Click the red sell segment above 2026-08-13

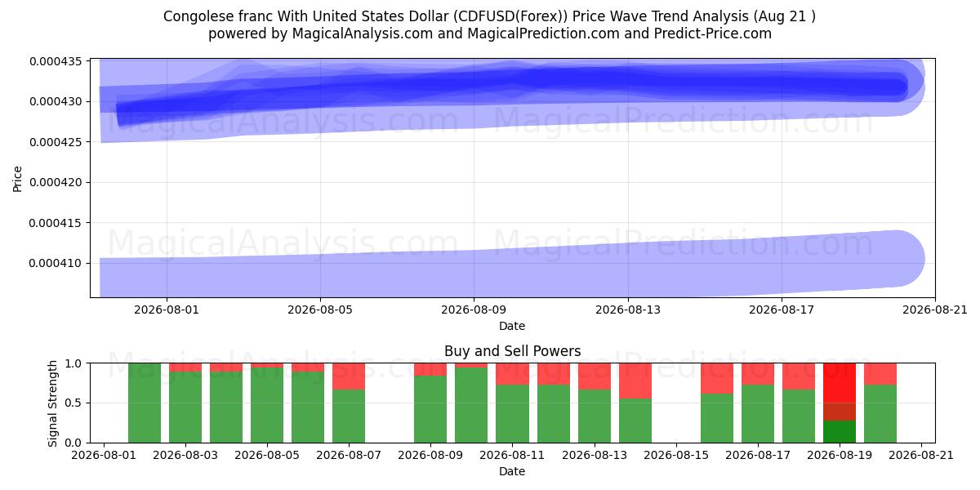[x=594, y=376]
